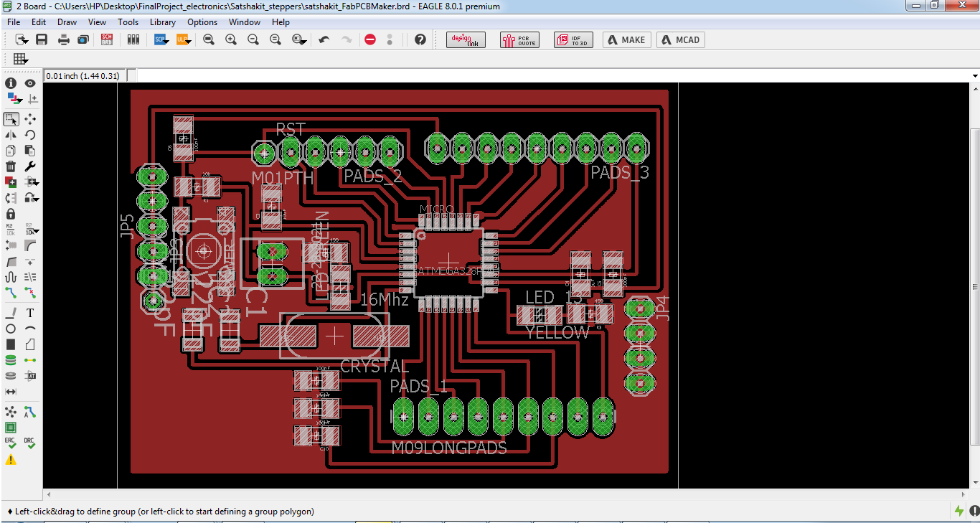This screenshot has height=523, width=980.
Task: Select the Align tool
Action: [x=30, y=277]
